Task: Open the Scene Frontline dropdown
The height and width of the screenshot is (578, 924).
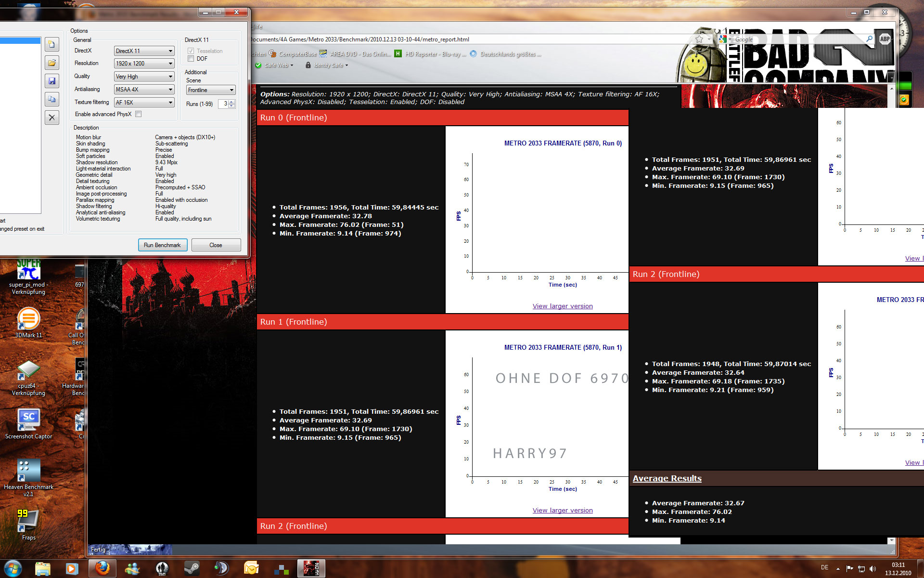Action: [x=211, y=90]
